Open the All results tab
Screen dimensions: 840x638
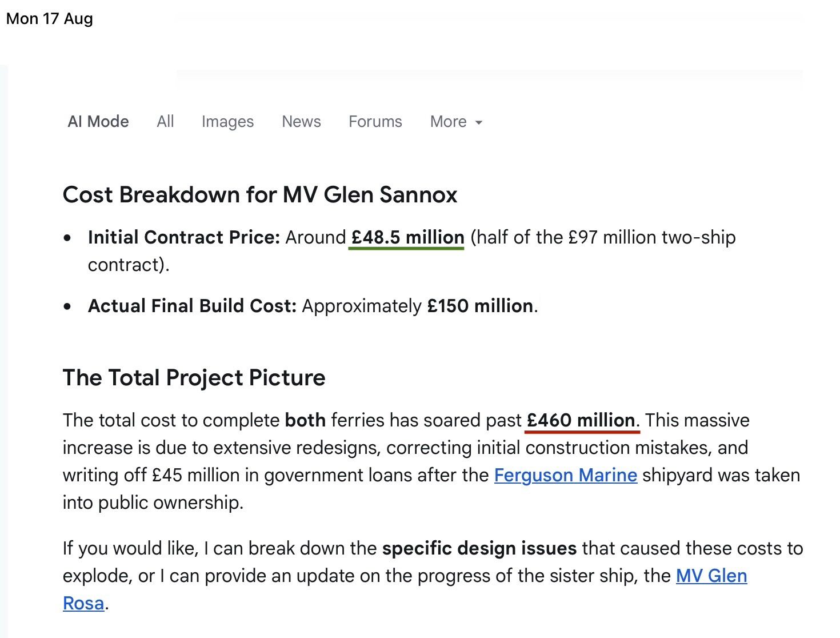pos(165,122)
